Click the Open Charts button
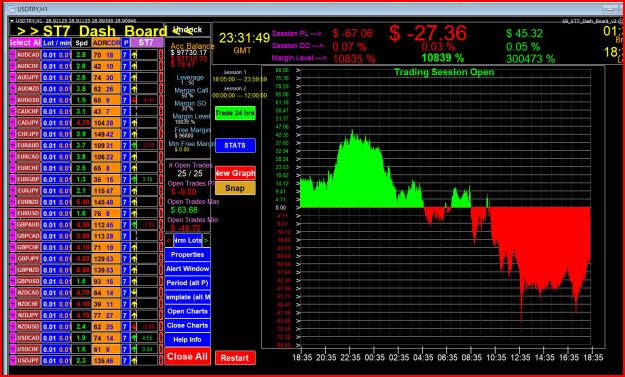The image size is (625, 377). (187, 311)
